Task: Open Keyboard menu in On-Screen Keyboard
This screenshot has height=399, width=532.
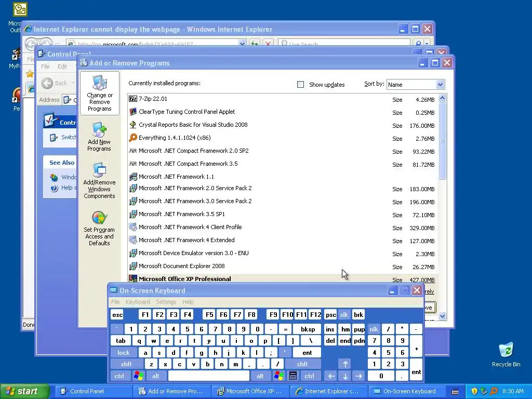Action: pyautogui.click(x=138, y=302)
